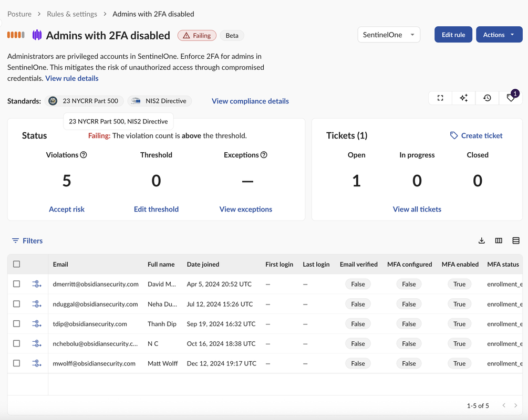Click the Create ticket tag icon
The image size is (528, 420).
pyautogui.click(x=454, y=135)
